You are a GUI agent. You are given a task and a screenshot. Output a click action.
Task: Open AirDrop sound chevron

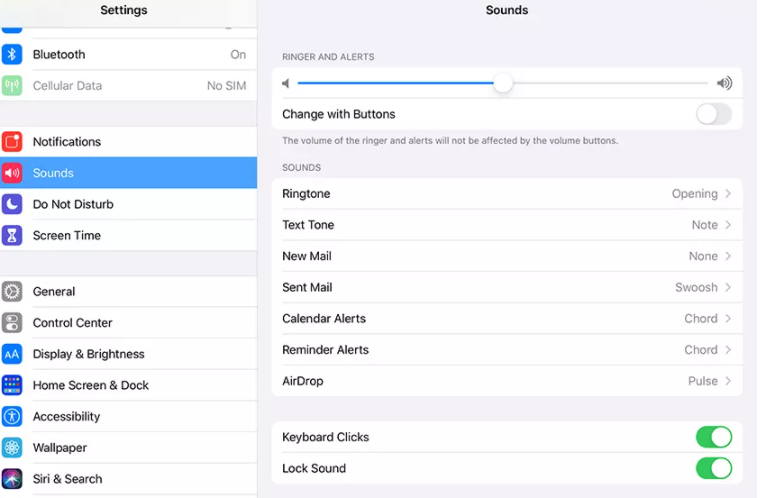pyautogui.click(x=728, y=381)
